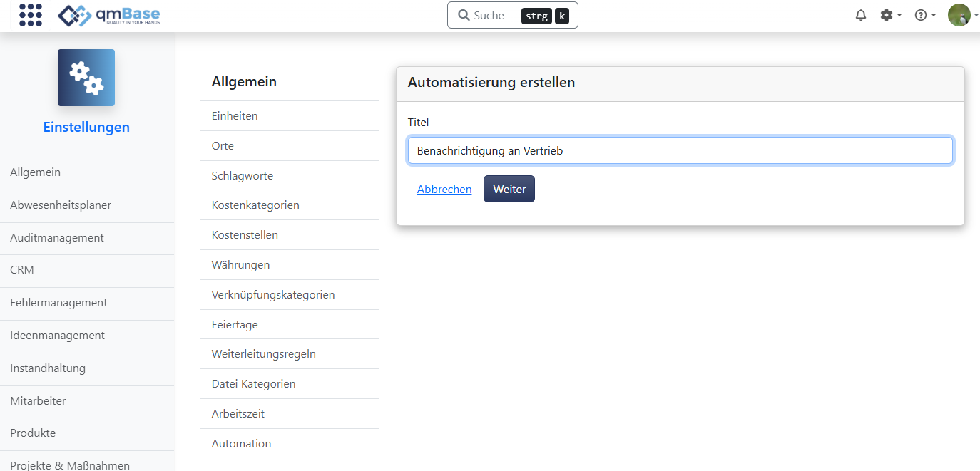This screenshot has height=471, width=980.
Task: Open the CRM settings section
Action: [x=22, y=269]
